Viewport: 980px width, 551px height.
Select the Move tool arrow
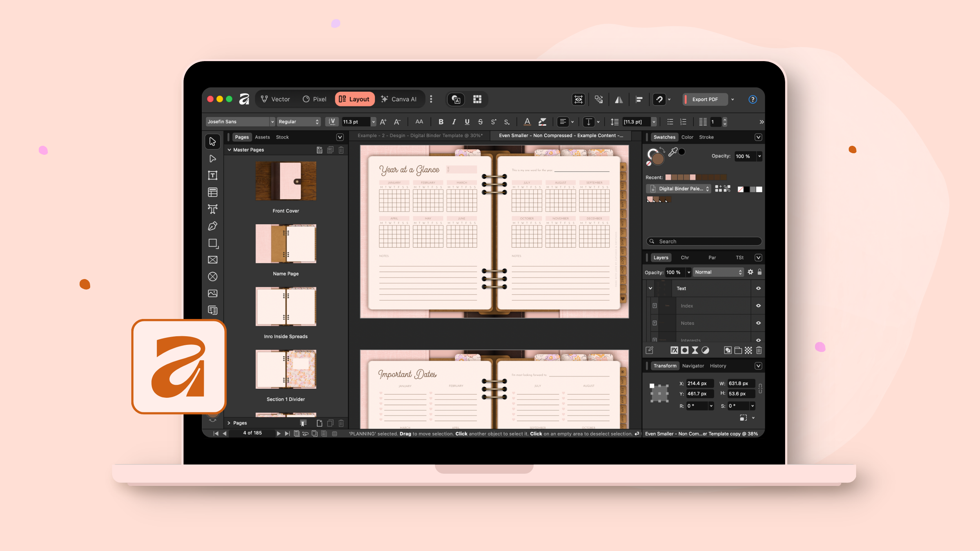coord(212,141)
